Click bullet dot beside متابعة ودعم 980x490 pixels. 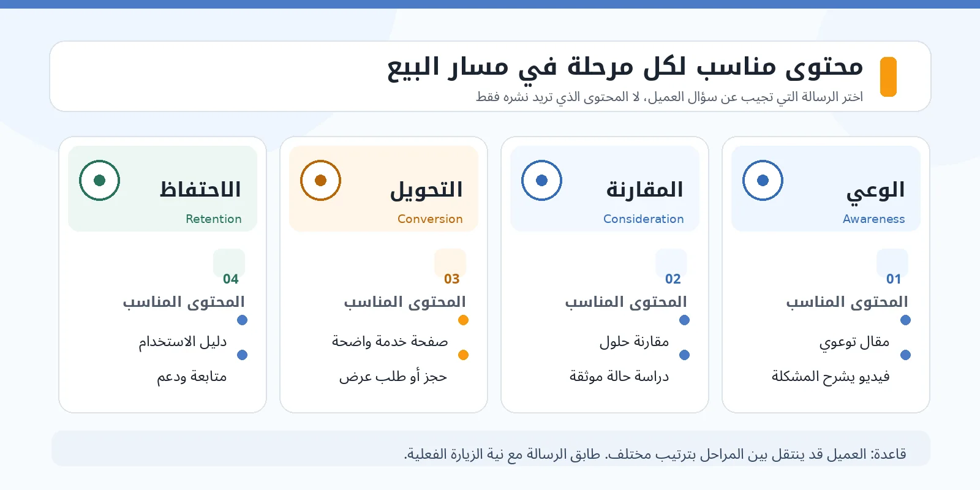tap(242, 355)
